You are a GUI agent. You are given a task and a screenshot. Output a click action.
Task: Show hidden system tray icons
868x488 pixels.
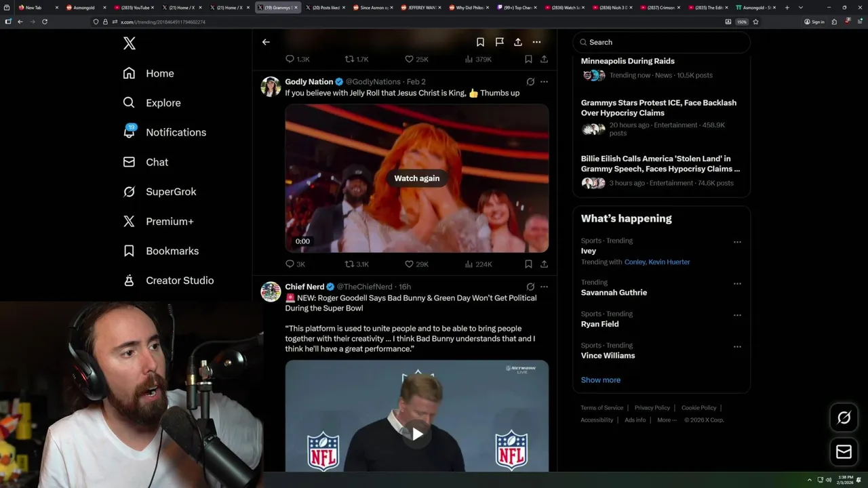tap(809, 480)
